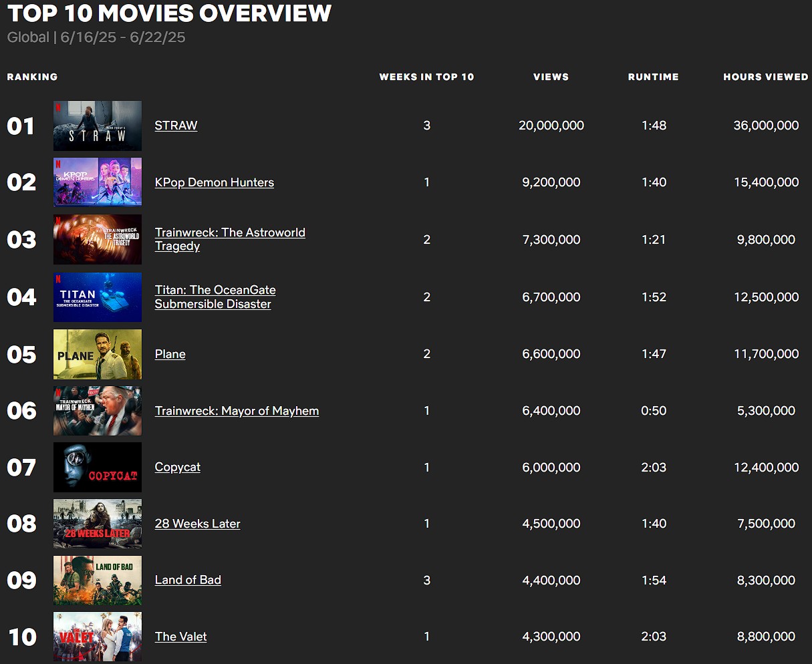Click the 8,300,000 hours viewed value
The image size is (812, 664).
coord(766,580)
